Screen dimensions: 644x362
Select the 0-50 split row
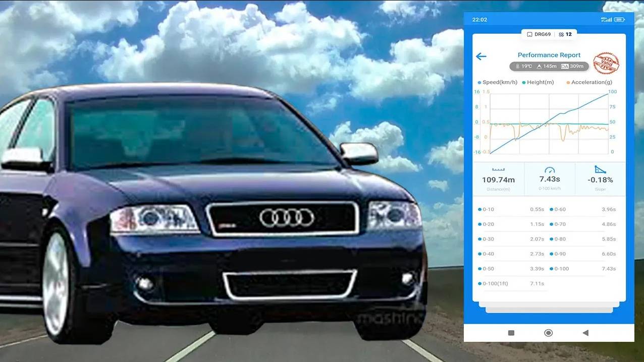pos(511,269)
